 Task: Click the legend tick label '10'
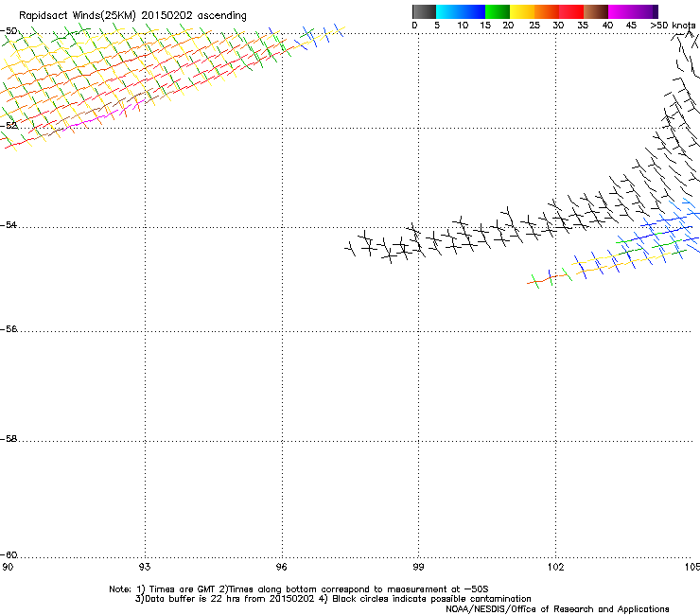coord(463,25)
